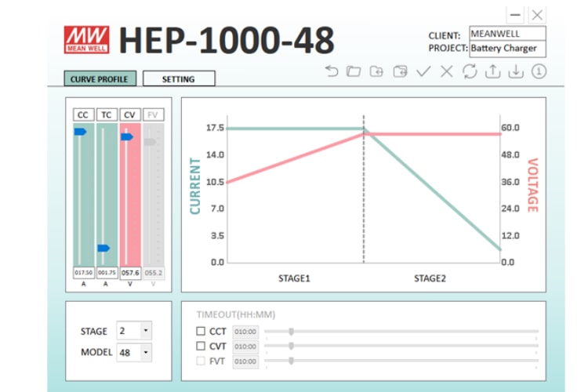Click the TIMEOUT(HH:MM) heading
The image size is (588, 392).
[x=236, y=314]
